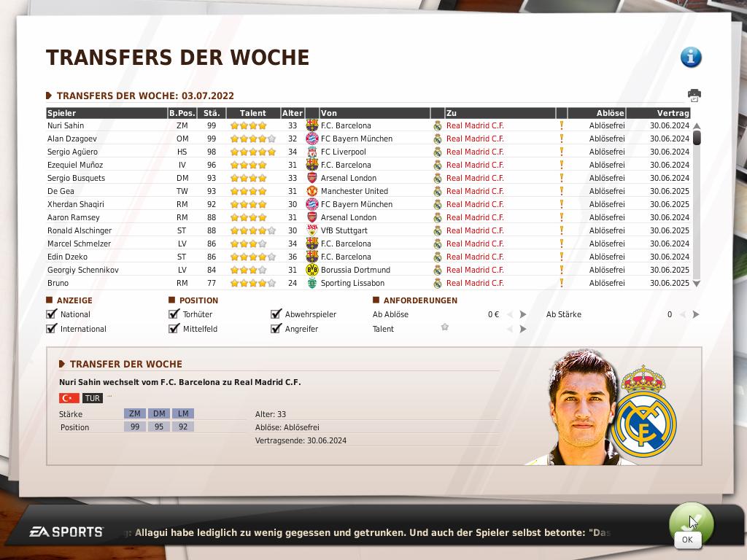Sort the table by Zu column
Viewport: 747px width, 560px height.
pyautogui.click(x=500, y=113)
